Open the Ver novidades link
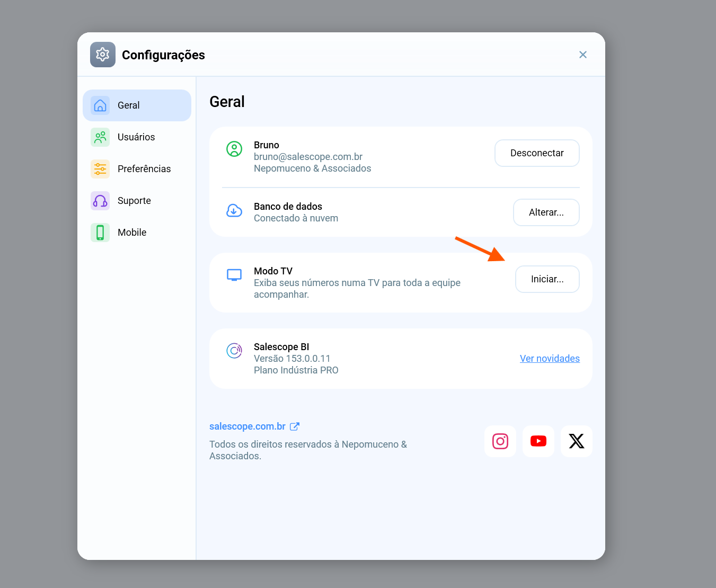Viewport: 716px width, 588px height. point(550,359)
